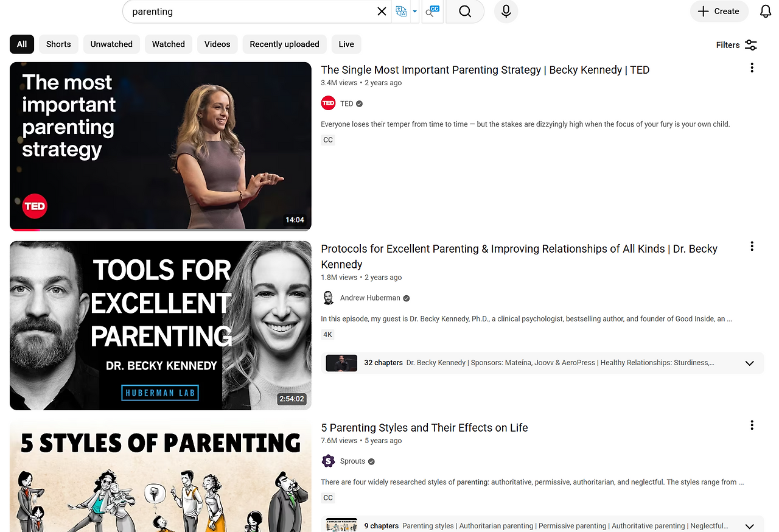Expand the 9 chapters chevron
This screenshot has width=779, height=532.
(x=749, y=527)
